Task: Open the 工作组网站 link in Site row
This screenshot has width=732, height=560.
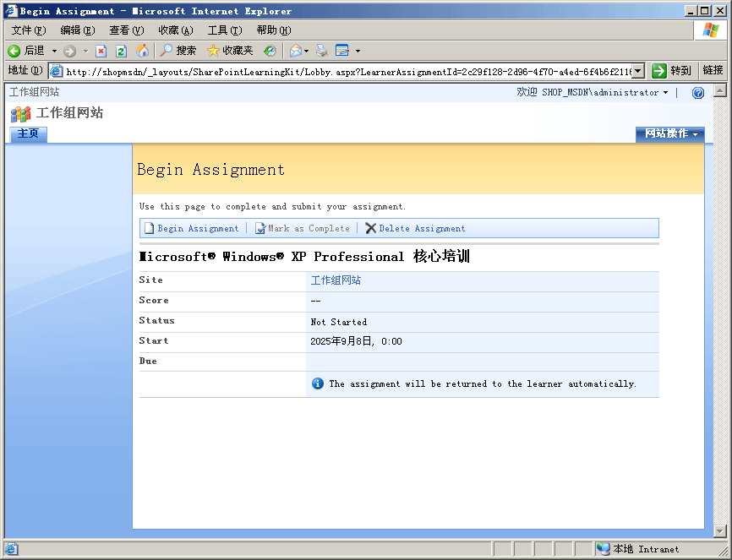Action: tap(336, 280)
